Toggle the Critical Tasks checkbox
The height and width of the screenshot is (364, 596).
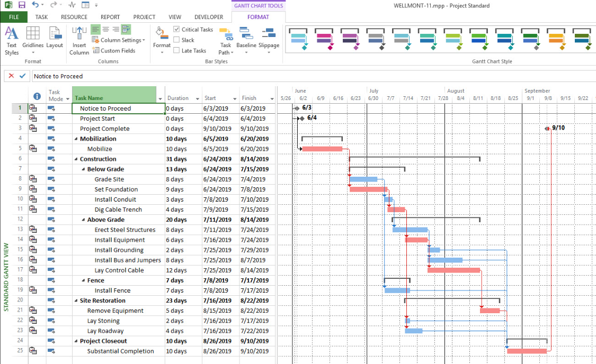point(176,29)
